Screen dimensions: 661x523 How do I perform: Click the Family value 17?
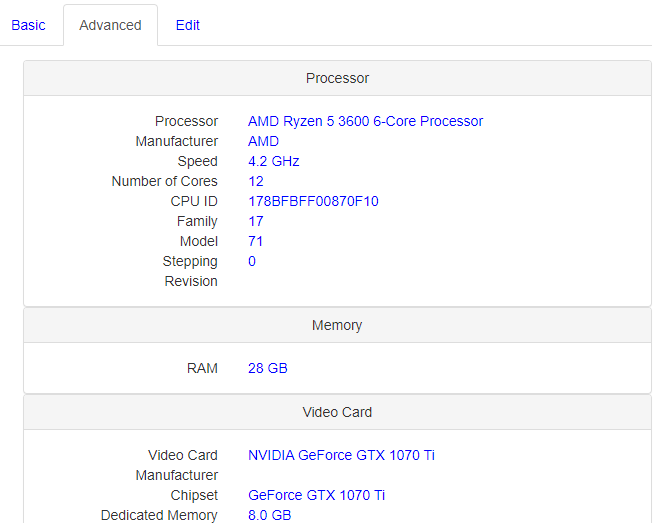(255, 221)
